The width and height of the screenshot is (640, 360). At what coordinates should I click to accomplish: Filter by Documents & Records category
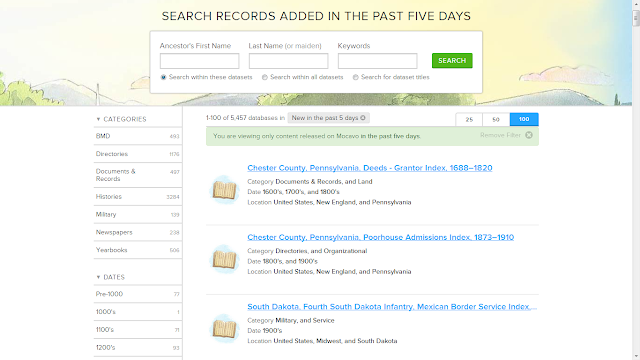coord(138,175)
